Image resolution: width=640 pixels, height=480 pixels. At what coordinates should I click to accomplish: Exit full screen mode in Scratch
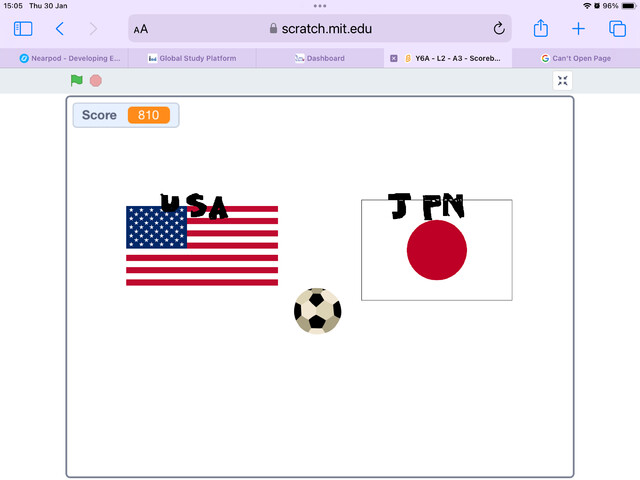coord(562,81)
